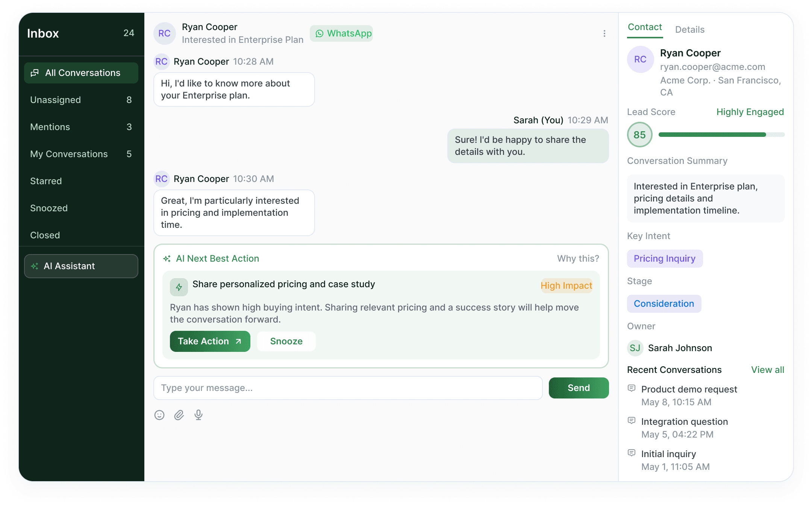Show Snoozed conversations
The image size is (812, 506).
[81, 208]
